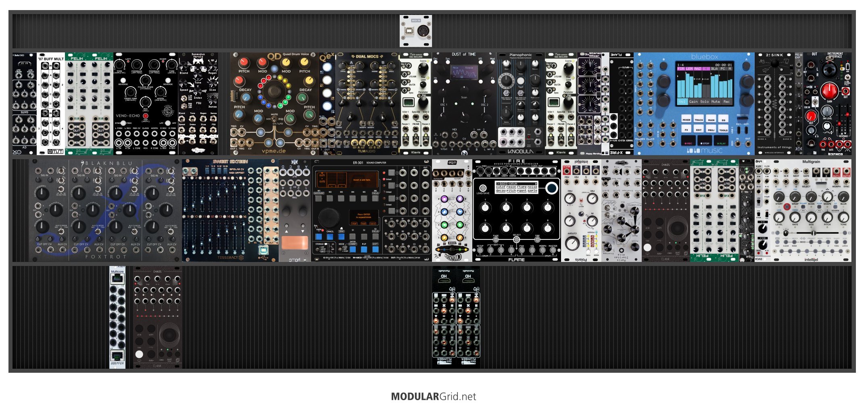Click the ER-301 Enter button
Screen dimensions: 868x405
353,249
